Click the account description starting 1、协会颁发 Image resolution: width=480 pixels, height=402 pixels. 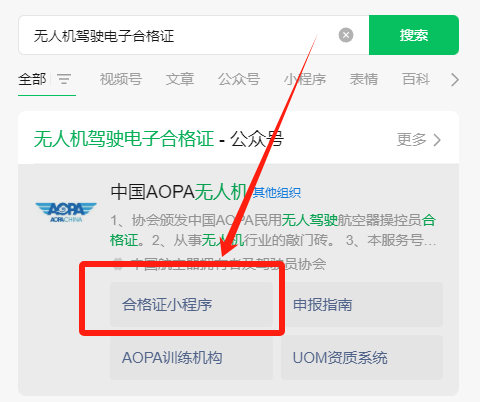273,230
